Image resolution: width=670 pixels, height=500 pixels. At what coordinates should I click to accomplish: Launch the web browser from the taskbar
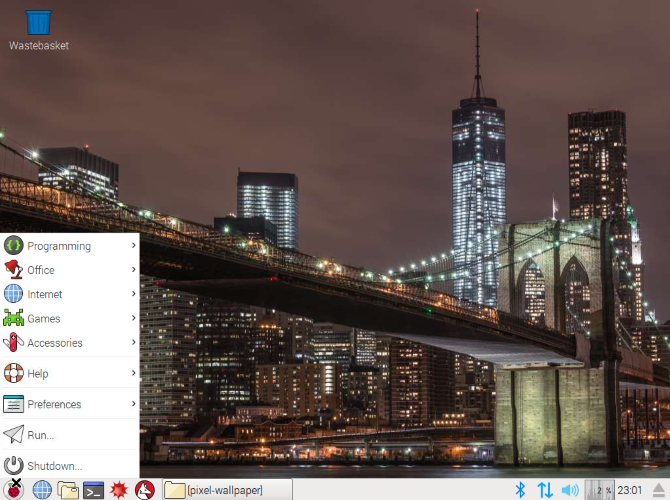point(42,489)
